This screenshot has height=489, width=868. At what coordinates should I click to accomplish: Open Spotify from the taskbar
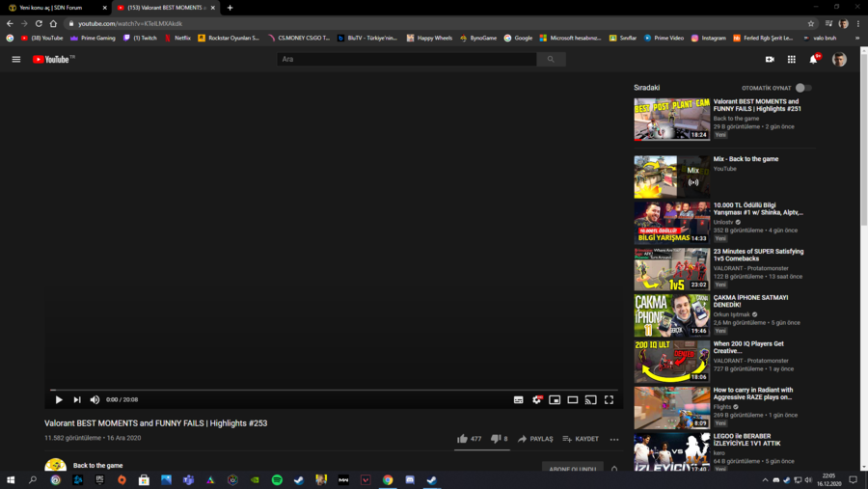pos(277,479)
